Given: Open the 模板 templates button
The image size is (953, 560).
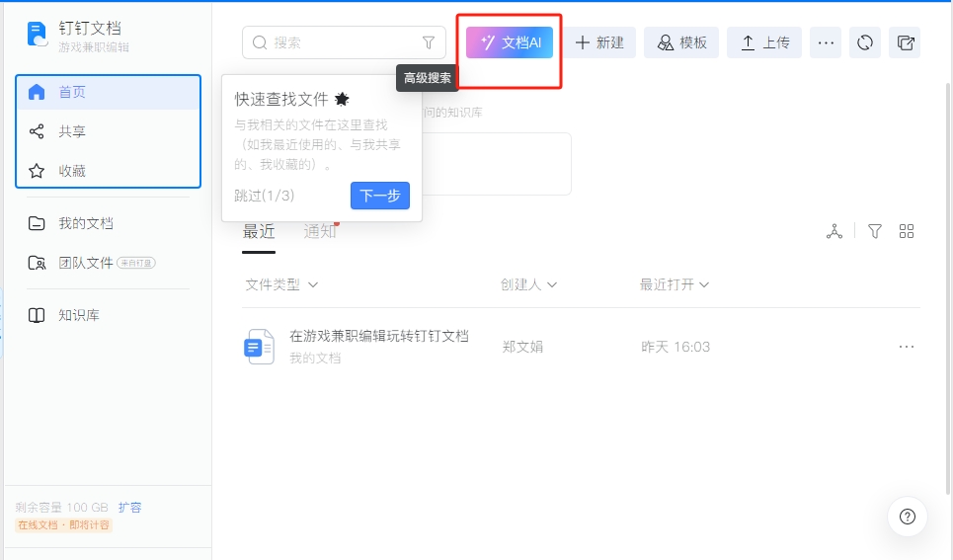Looking at the screenshot, I should pos(681,42).
